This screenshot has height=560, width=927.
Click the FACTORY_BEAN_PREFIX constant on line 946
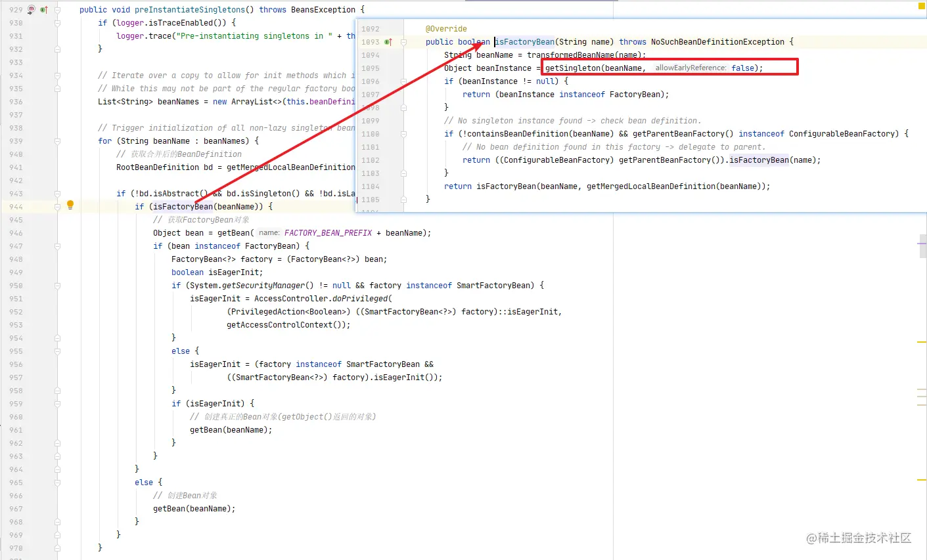(328, 233)
